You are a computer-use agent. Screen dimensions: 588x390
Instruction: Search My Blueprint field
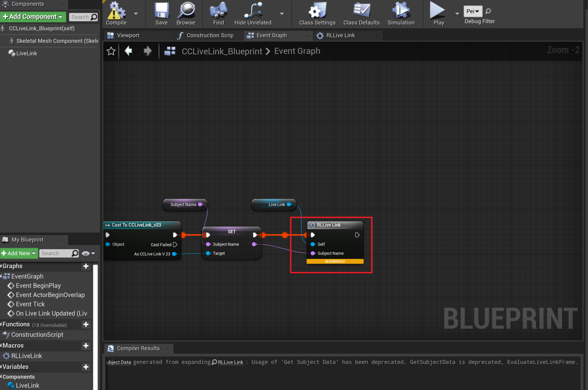click(x=59, y=253)
